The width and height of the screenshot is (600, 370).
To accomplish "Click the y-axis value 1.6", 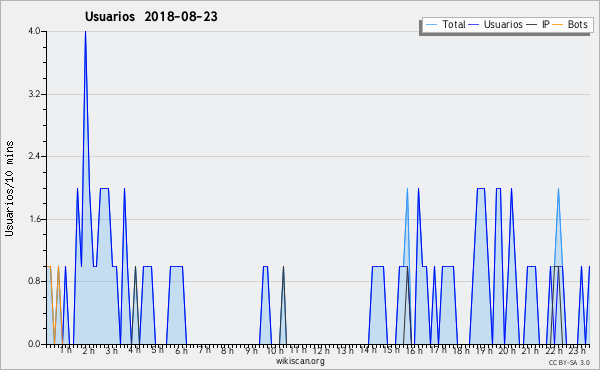I will (34, 219).
